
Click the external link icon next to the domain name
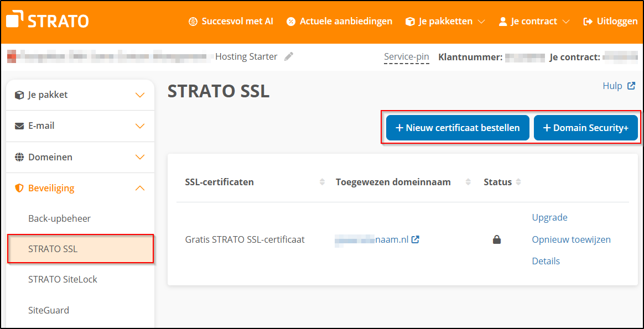click(416, 239)
